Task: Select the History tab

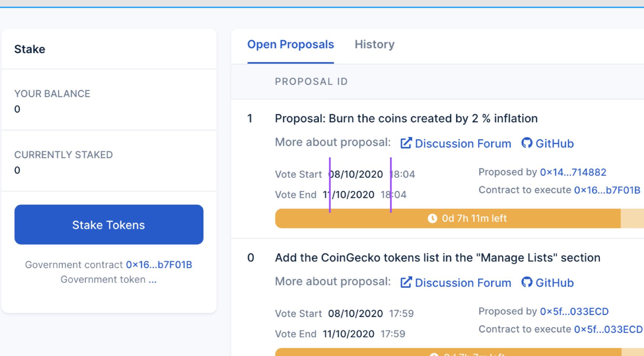Action: (374, 45)
